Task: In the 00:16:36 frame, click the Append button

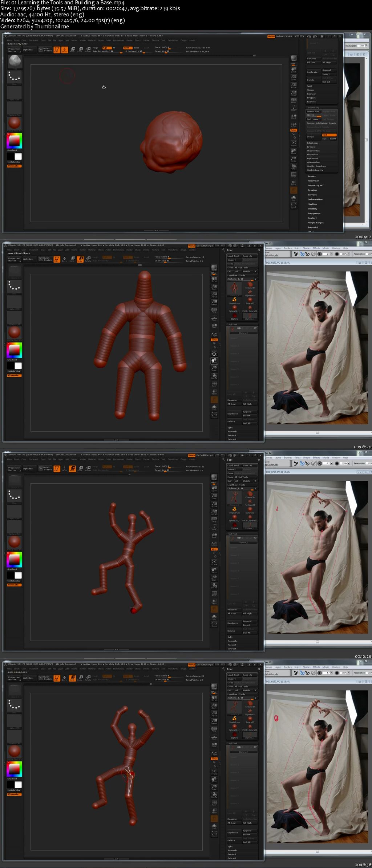Action: point(250,831)
